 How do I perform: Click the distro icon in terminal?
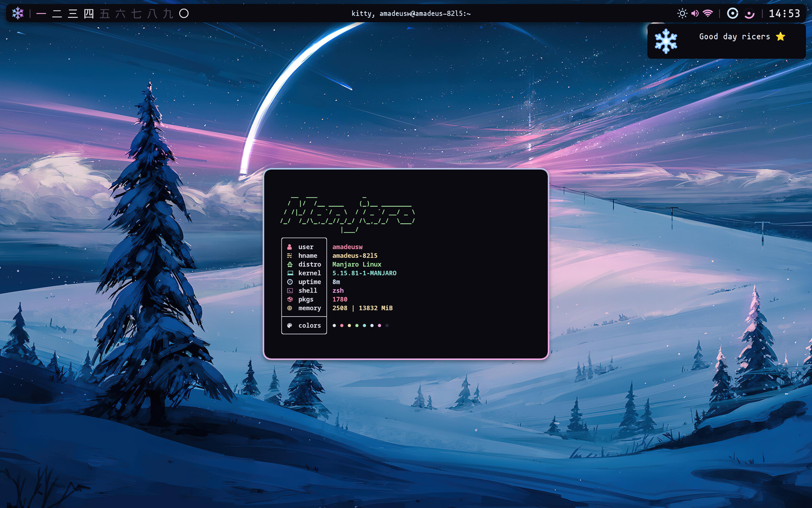290,264
